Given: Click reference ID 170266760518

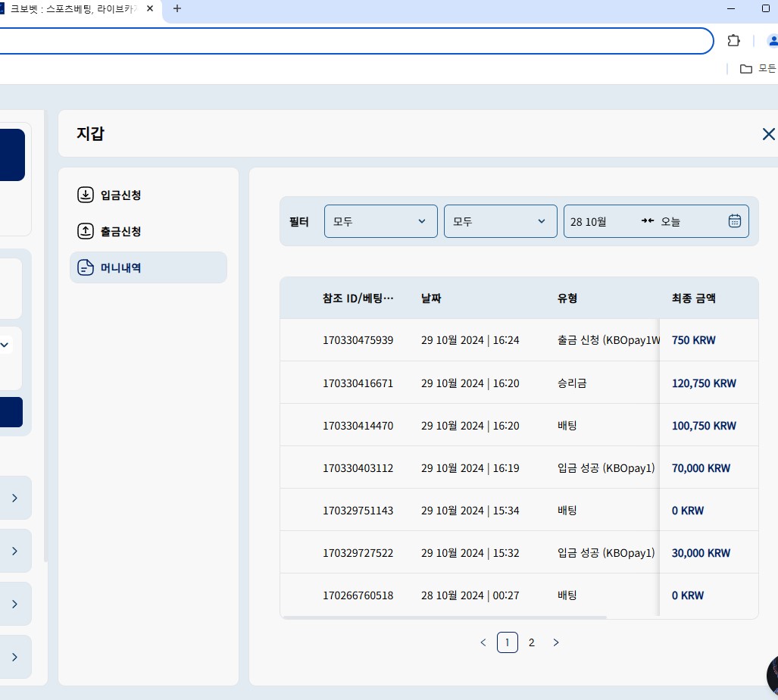Looking at the screenshot, I should click(358, 595).
